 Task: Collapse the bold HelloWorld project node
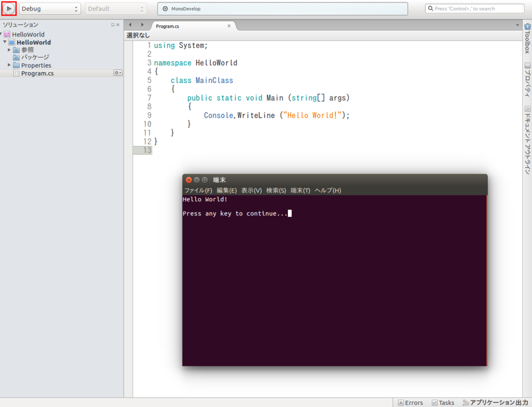pos(5,42)
